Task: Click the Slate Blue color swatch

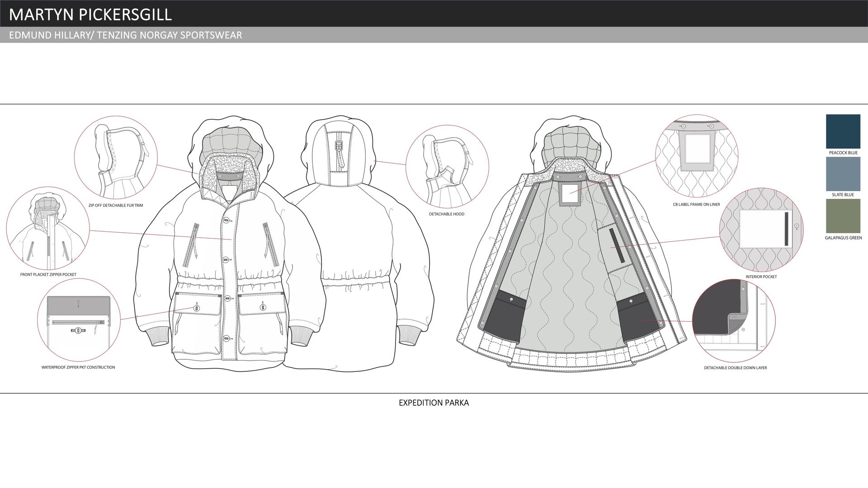Action: pos(843,174)
